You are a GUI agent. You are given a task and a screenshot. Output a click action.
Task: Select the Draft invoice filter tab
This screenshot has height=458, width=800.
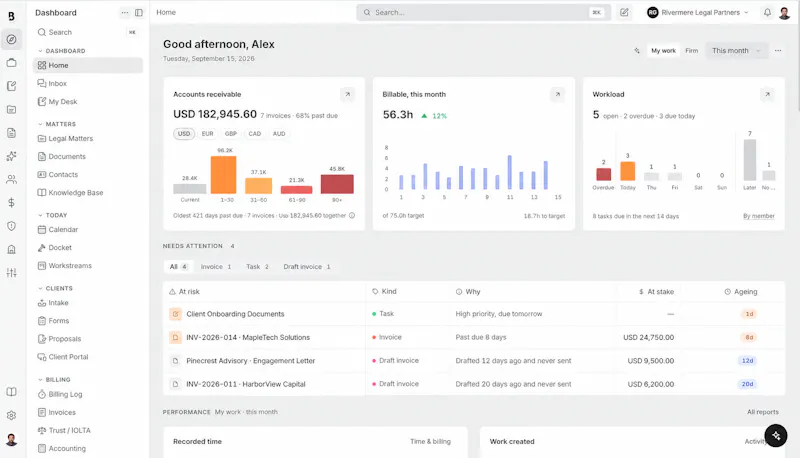click(307, 267)
